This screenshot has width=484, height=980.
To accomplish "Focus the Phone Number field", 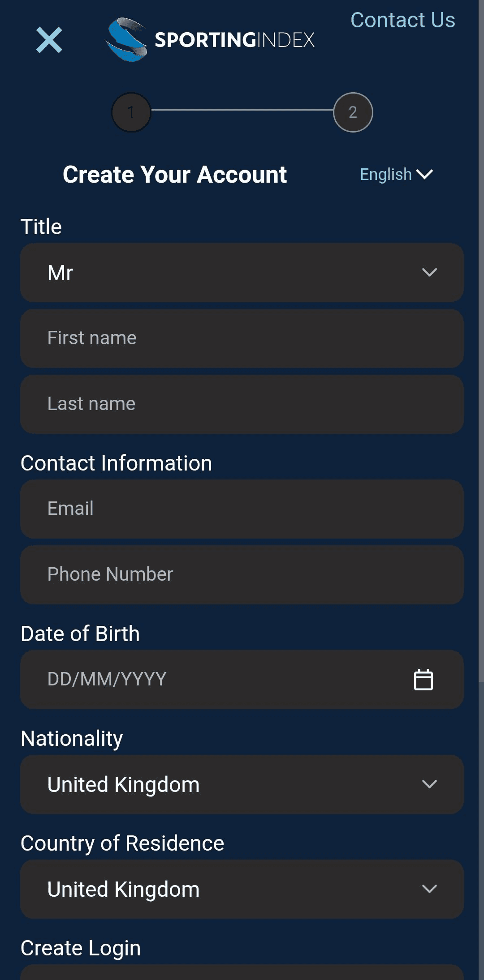I will point(242,575).
